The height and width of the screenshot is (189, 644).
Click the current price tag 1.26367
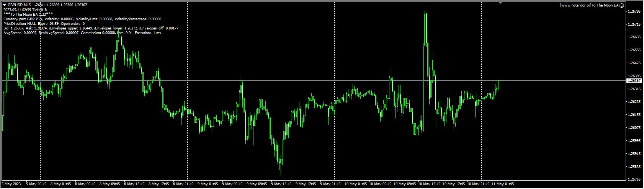[x=634, y=81]
